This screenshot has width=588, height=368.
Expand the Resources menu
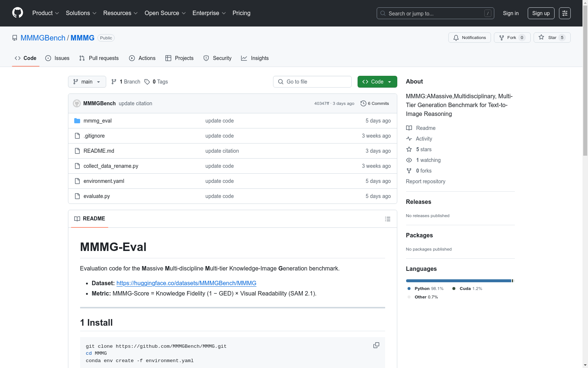pos(121,13)
